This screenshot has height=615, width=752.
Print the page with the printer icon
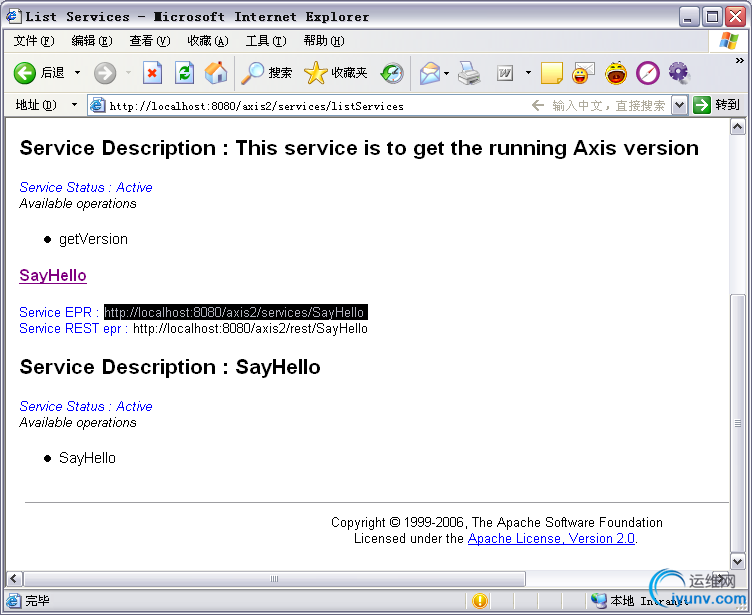[469, 73]
